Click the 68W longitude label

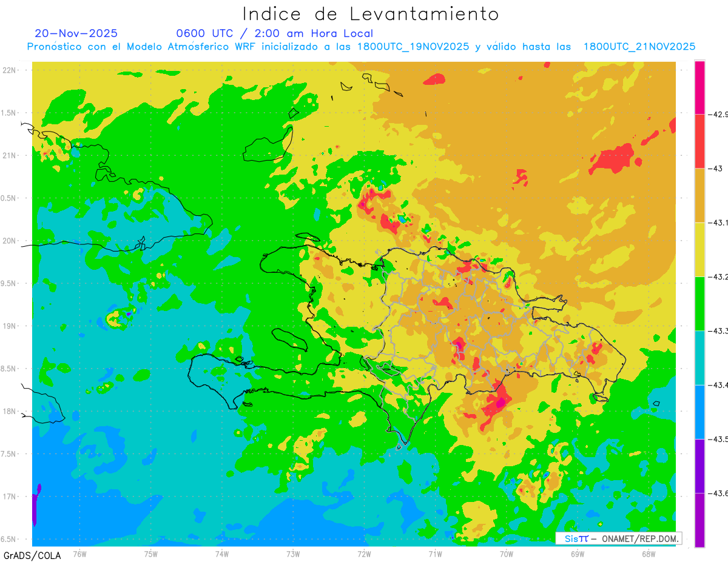649,554
